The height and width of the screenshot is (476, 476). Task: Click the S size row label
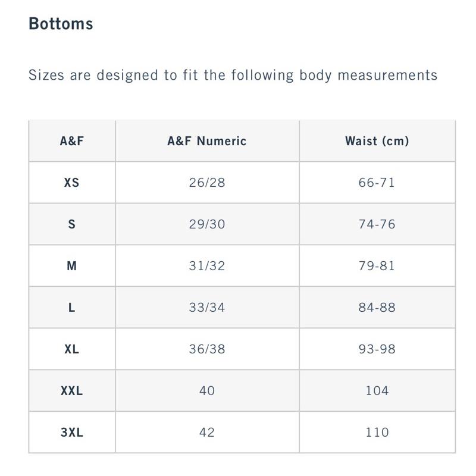(x=72, y=224)
